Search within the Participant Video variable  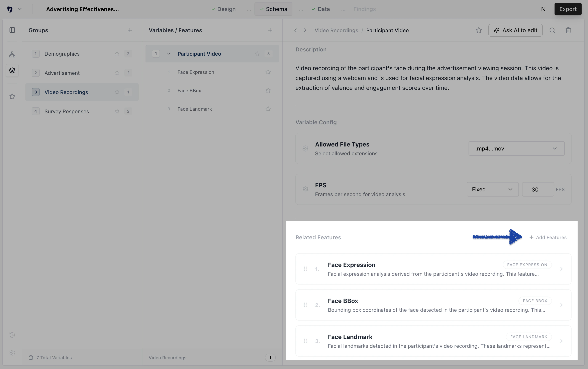coord(553,30)
